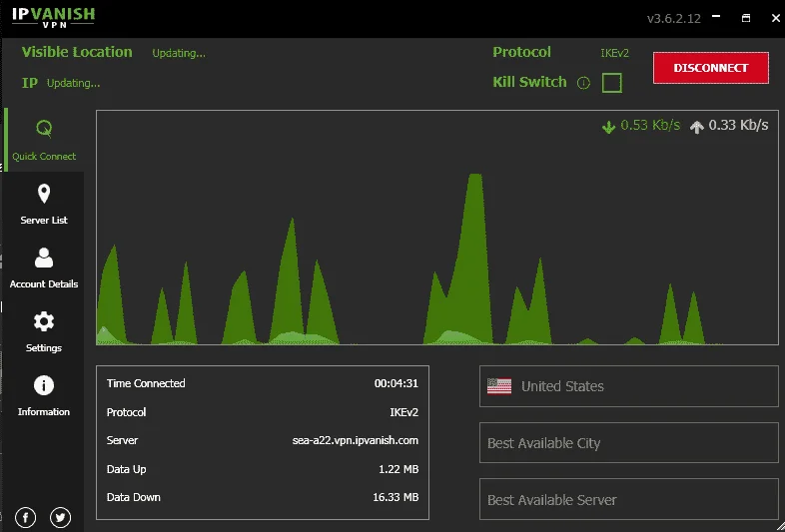Open the Best Available City dropdown
This screenshot has height=532, width=785.
pos(629,443)
